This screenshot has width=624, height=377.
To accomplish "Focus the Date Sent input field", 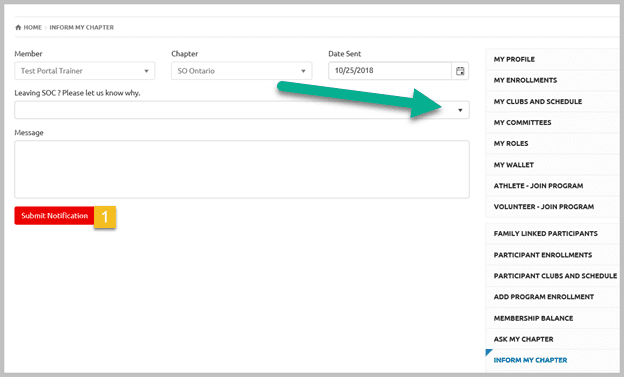I will 390,71.
